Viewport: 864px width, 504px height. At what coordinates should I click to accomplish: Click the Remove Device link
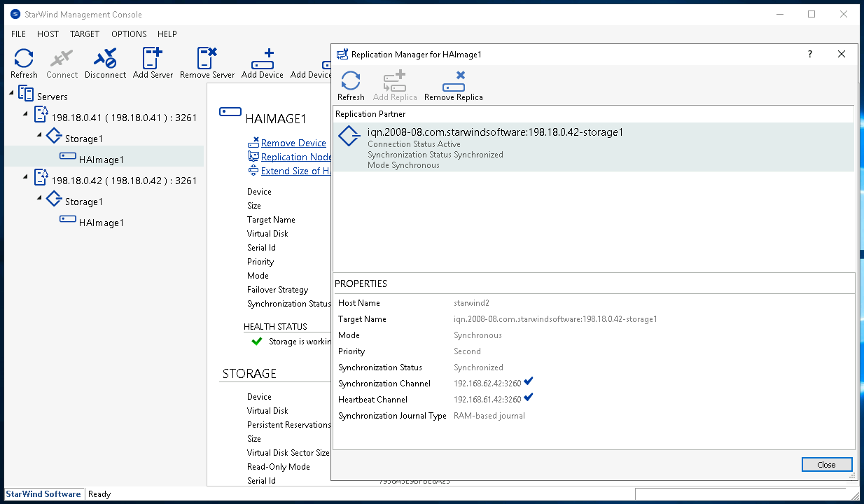[x=293, y=143]
